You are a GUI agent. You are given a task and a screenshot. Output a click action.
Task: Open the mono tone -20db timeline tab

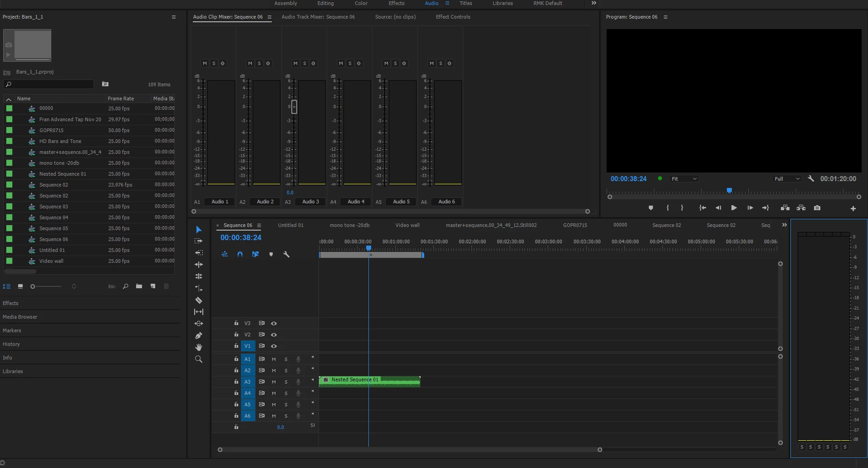(349, 225)
